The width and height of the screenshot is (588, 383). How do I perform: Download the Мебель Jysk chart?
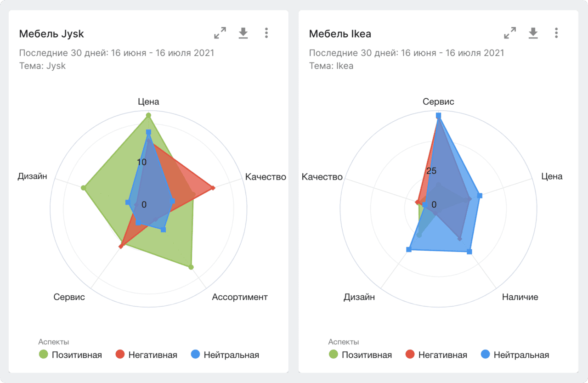tap(243, 33)
